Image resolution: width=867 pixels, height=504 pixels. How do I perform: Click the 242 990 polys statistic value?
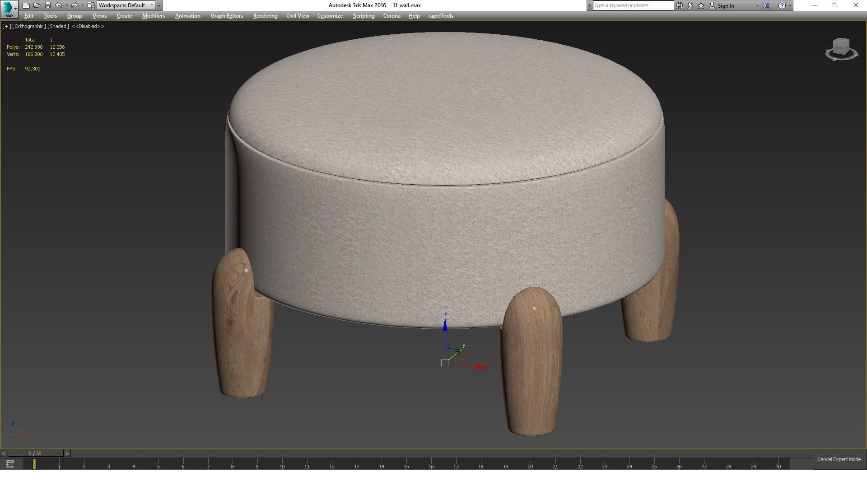34,47
